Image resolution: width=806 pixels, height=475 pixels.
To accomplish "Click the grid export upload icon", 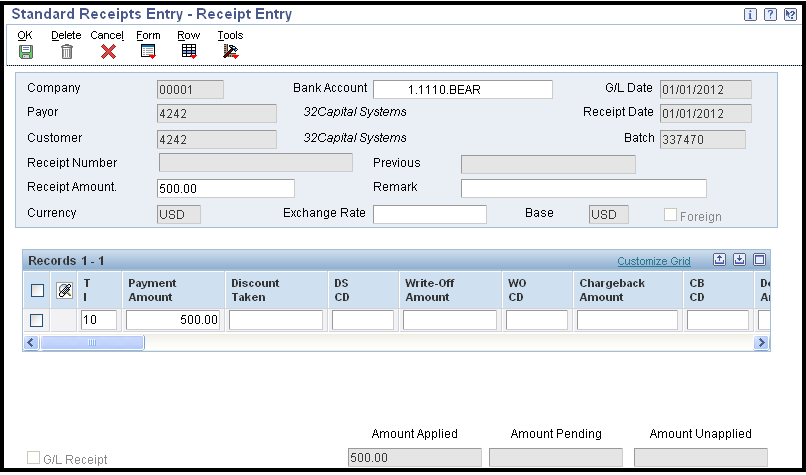I will click(x=720, y=260).
